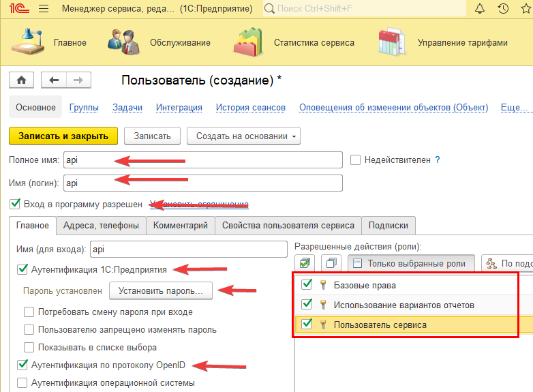Click the notifications bell icon

(x=480, y=9)
